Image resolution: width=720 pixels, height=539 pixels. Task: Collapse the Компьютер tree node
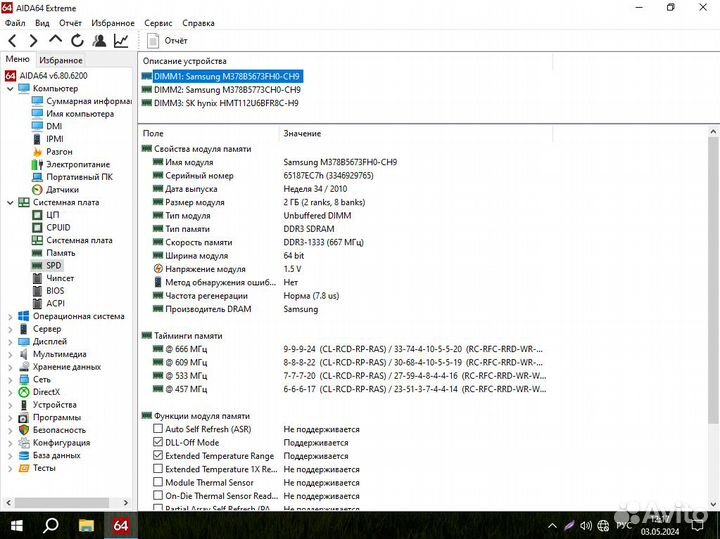coord(10,88)
